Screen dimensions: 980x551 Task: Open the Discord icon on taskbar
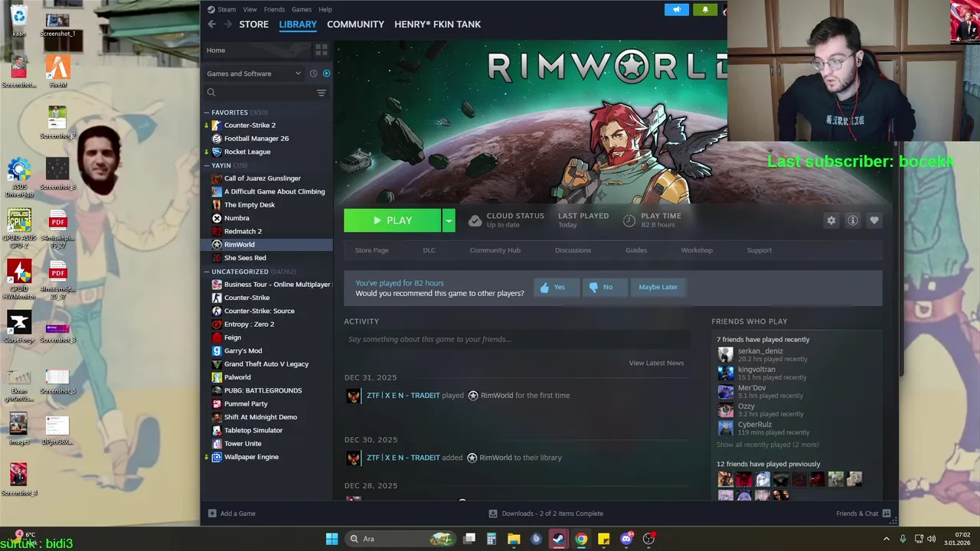pyautogui.click(x=626, y=539)
